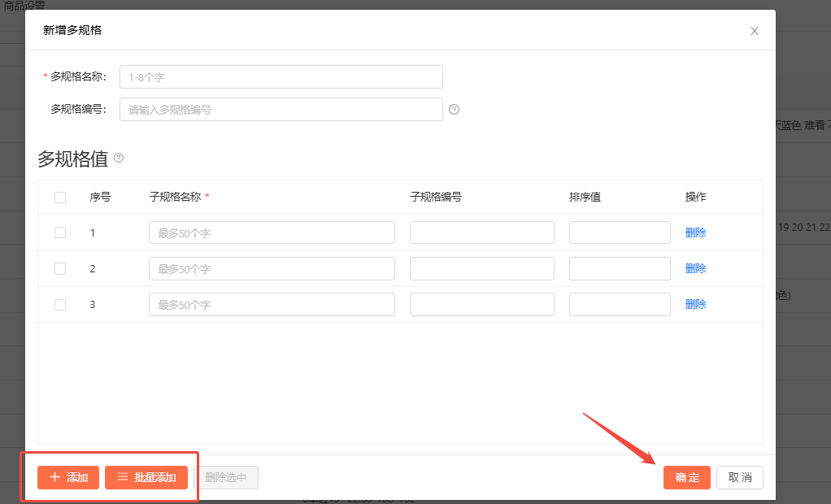The width and height of the screenshot is (831, 504).
Task: Click the 添加 button with plus icon
Action: pyautogui.click(x=68, y=477)
